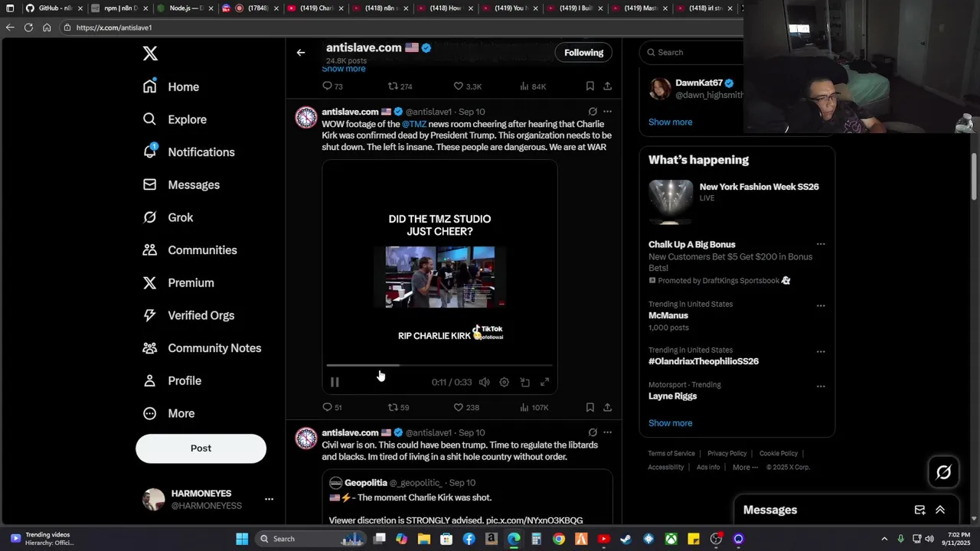Go to Communities section
980x551 pixels.
[189, 250]
